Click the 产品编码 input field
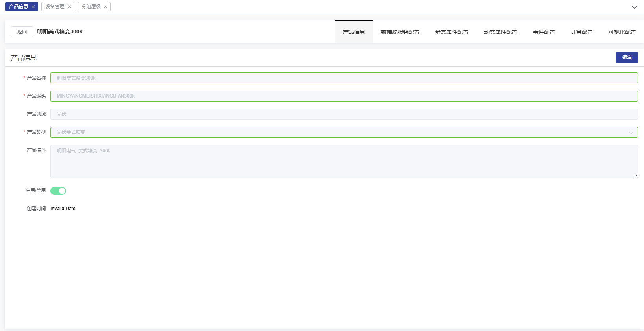The height and width of the screenshot is (331, 644). pyautogui.click(x=344, y=96)
